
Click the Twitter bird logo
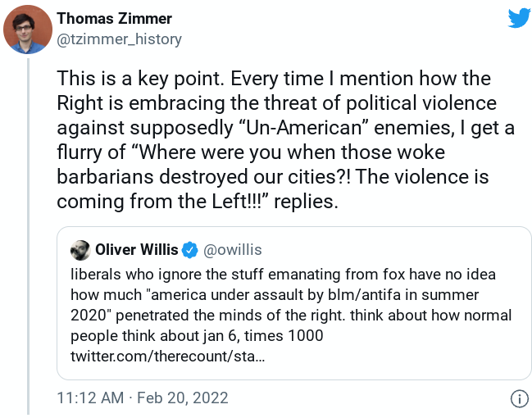coord(518,18)
